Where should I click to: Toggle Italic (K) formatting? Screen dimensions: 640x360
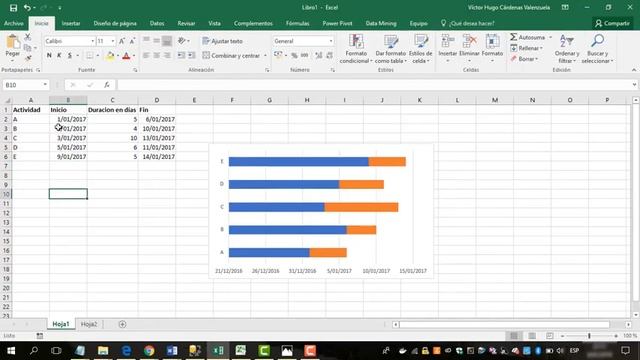pos(59,56)
